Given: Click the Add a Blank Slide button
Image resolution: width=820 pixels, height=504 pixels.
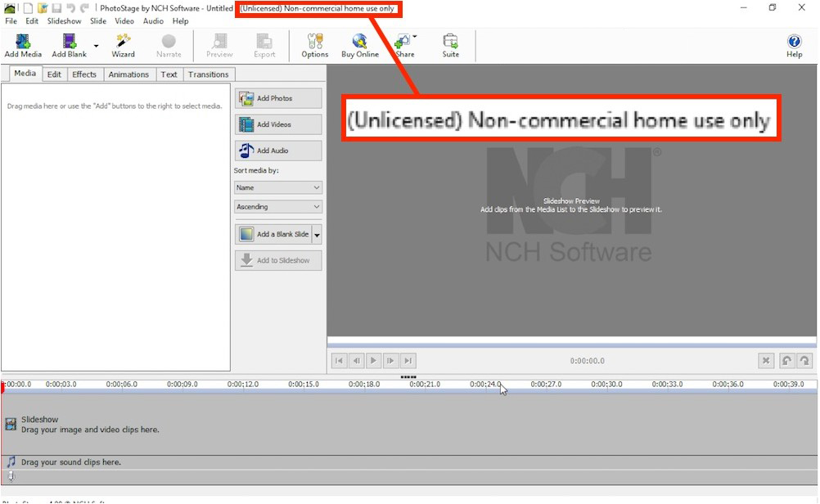Looking at the screenshot, I should pos(273,234).
